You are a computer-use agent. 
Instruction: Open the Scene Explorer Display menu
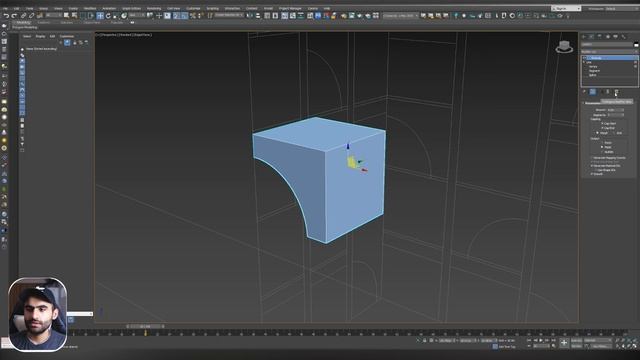40,36
